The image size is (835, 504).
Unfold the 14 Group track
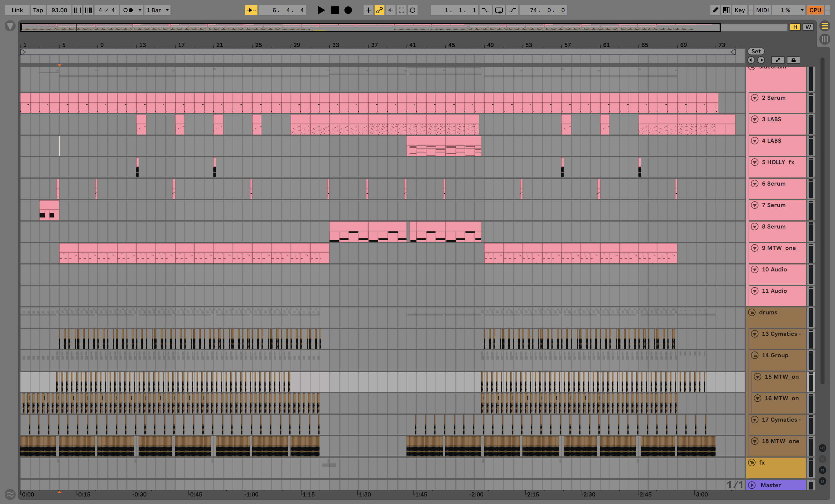pyautogui.click(x=755, y=355)
